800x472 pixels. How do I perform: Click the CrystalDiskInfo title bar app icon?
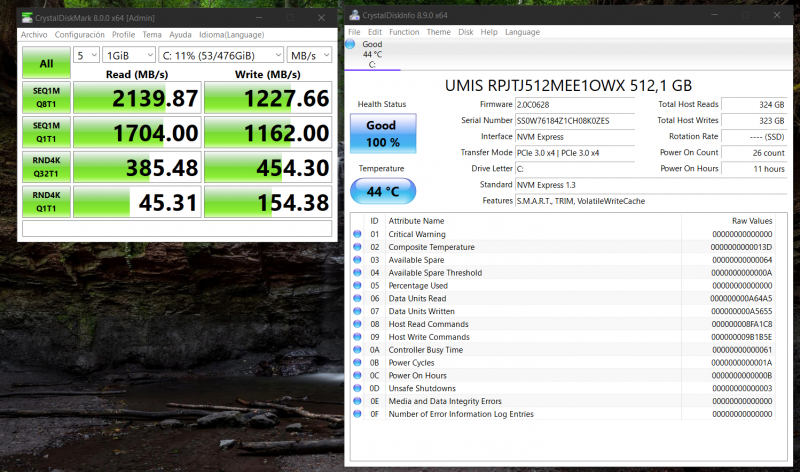coord(354,15)
